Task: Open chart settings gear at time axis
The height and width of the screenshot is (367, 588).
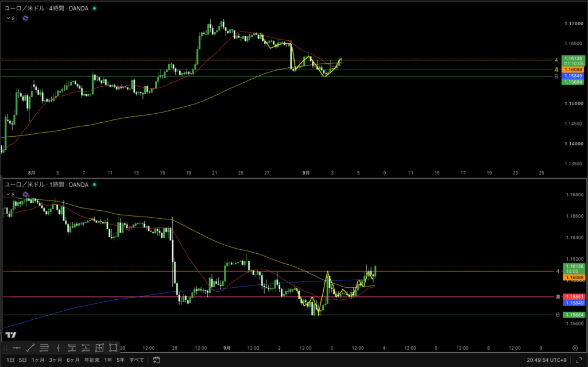Action: tap(575, 348)
